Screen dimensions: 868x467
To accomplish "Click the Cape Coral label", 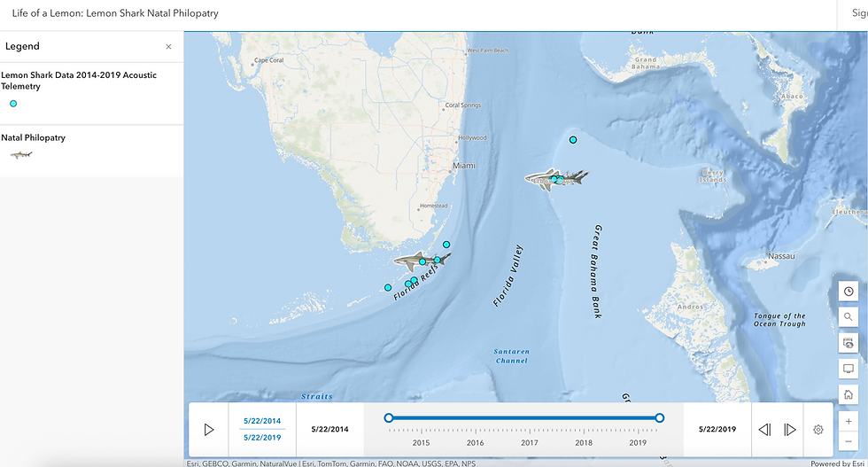I will point(268,60).
